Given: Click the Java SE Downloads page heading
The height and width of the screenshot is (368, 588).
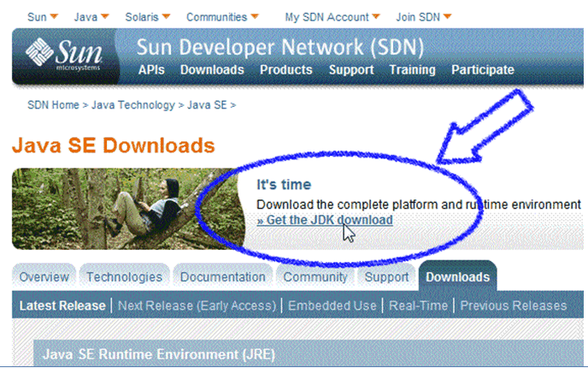Looking at the screenshot, I should pos(114,145).
